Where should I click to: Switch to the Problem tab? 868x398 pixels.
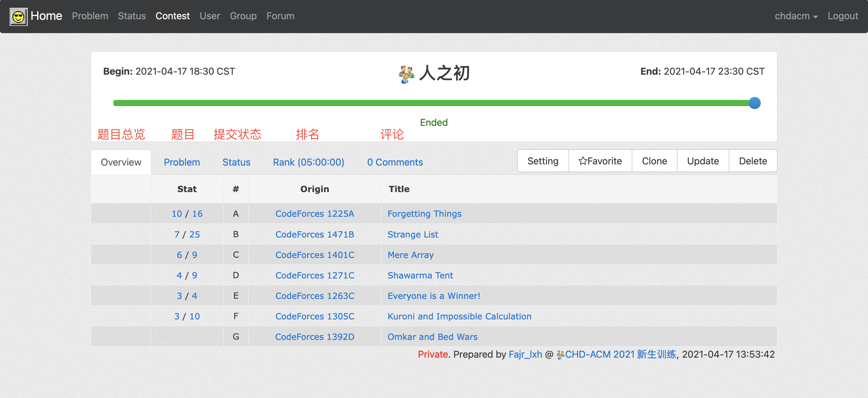click(182, 162)
